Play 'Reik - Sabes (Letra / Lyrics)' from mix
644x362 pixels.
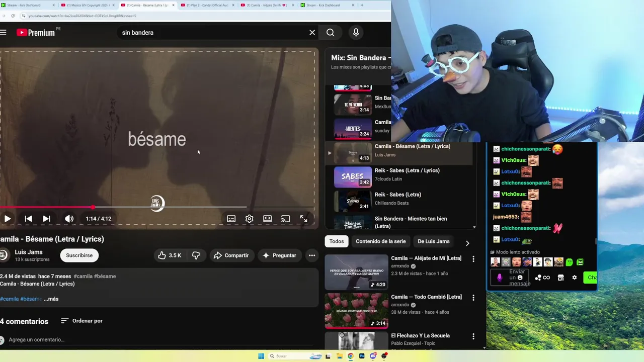pyautogui.click(x=400, y=176)
